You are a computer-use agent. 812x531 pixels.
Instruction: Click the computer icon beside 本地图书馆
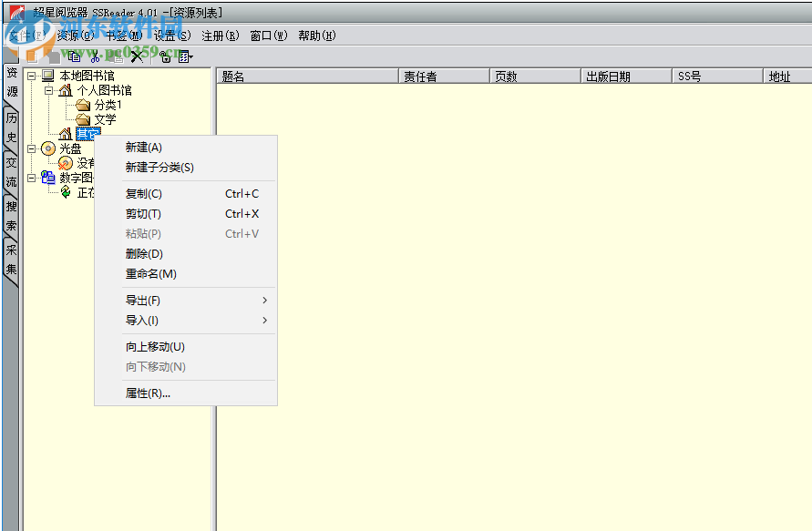click(47, 75)
